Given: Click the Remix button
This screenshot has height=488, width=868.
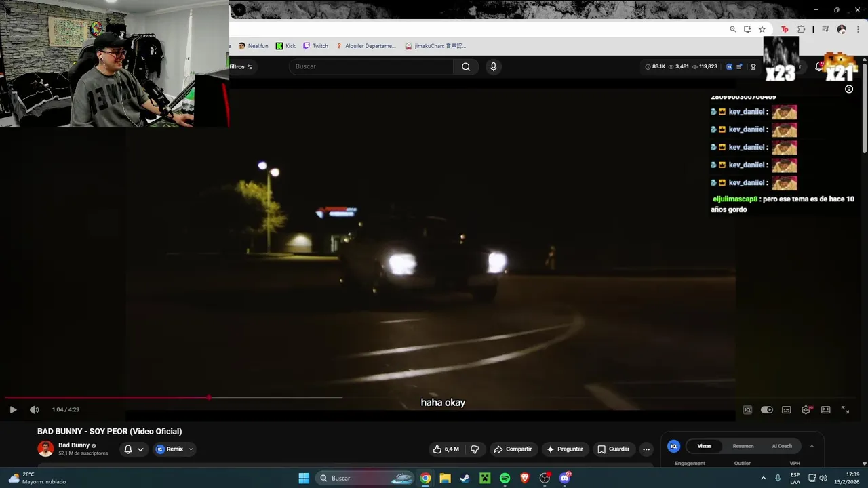Looking at the screenshot, I should point(170,449).
